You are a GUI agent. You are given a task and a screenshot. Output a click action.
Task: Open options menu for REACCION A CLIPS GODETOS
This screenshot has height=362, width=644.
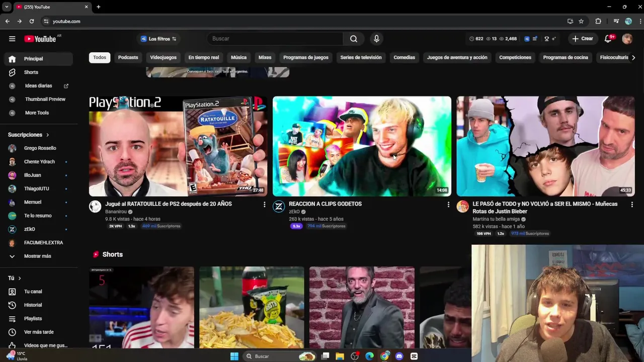pyautogui.click(x=448, y=205)
